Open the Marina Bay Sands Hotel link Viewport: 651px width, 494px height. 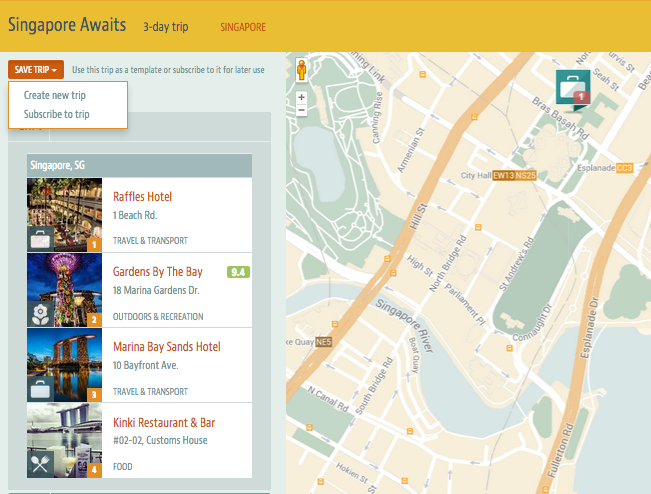point(166,347)
